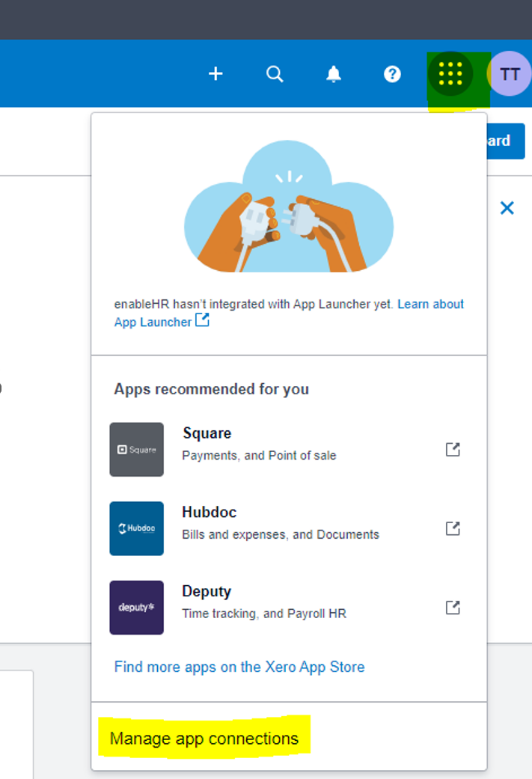Image resolution: width=532 pixels, height=779 pixels.
Task: Click the help question mark icon
Action: 392,73
